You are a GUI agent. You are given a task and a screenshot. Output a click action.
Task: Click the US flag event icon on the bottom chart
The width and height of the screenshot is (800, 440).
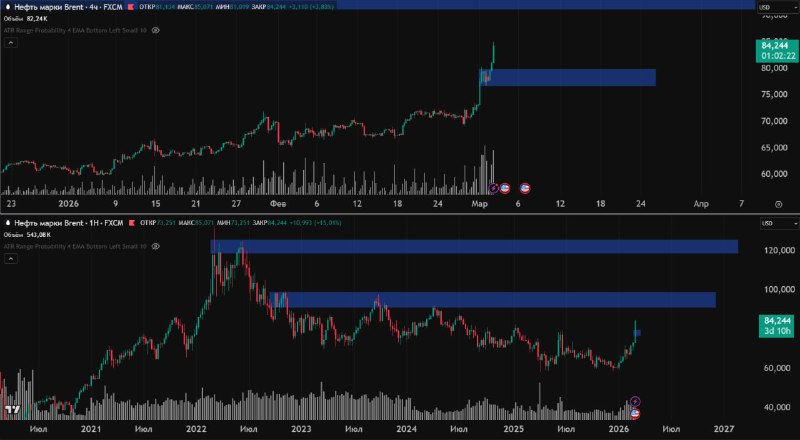coord(635,413)
